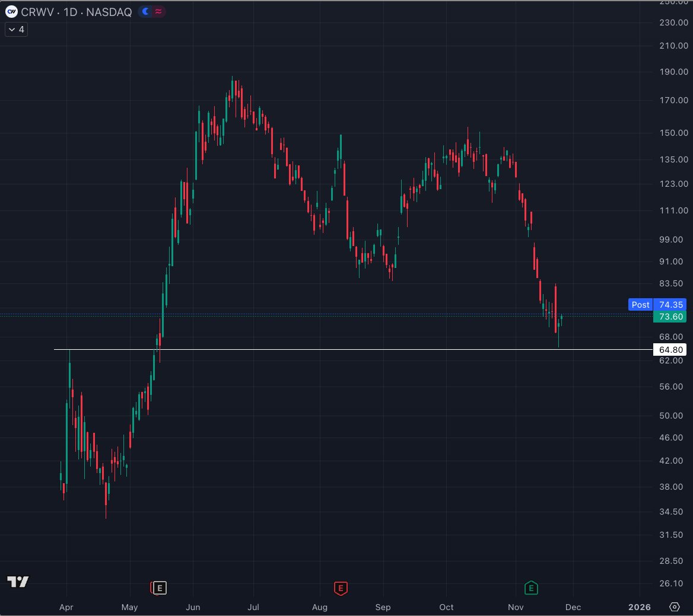The width and height of the screenshot is (693, 616).
Task: Click the Post label on price axis
Action: point(640,305)
